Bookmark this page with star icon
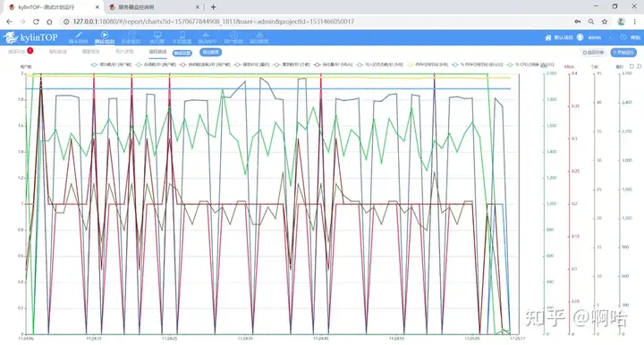The height and width of the screenshot is (345, 644). point(605,21)
